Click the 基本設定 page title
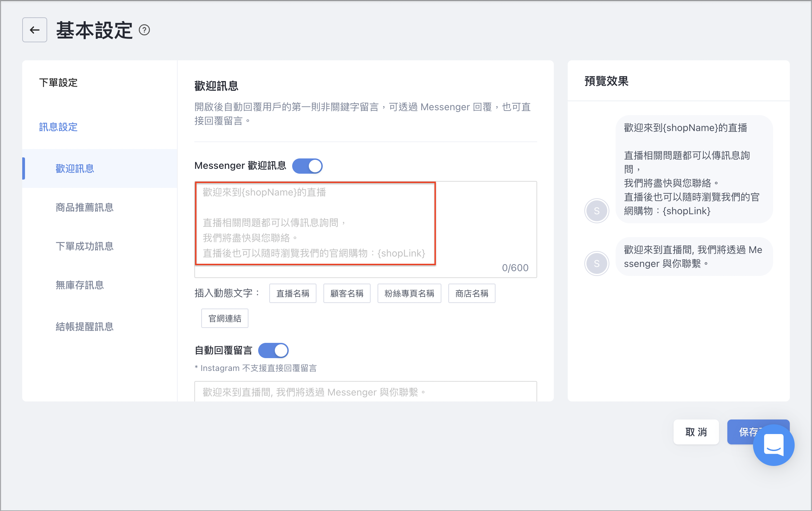This screenshot has height=511, width=812. tap(94, 30)
